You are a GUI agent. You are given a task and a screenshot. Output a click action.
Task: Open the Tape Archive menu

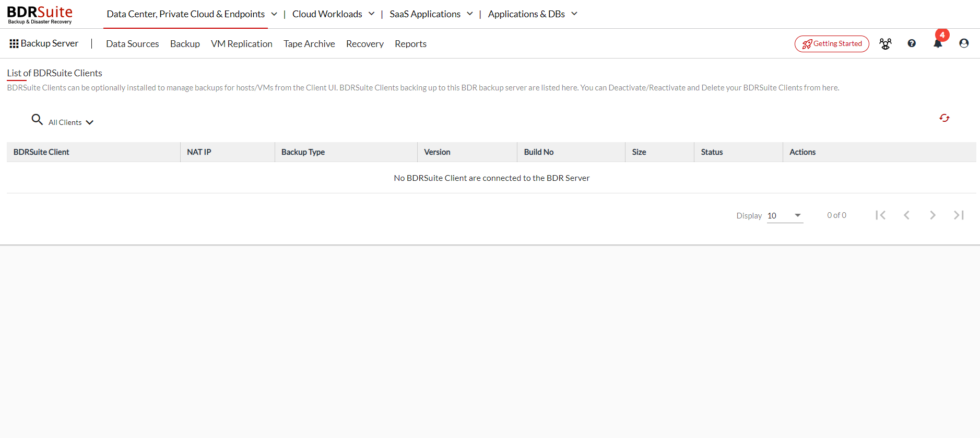pos(309,44)
